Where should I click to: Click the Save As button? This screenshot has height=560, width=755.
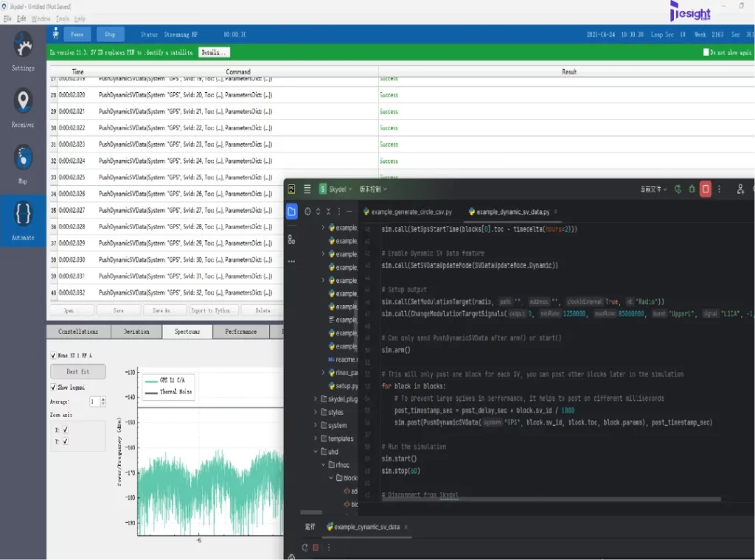164,311
